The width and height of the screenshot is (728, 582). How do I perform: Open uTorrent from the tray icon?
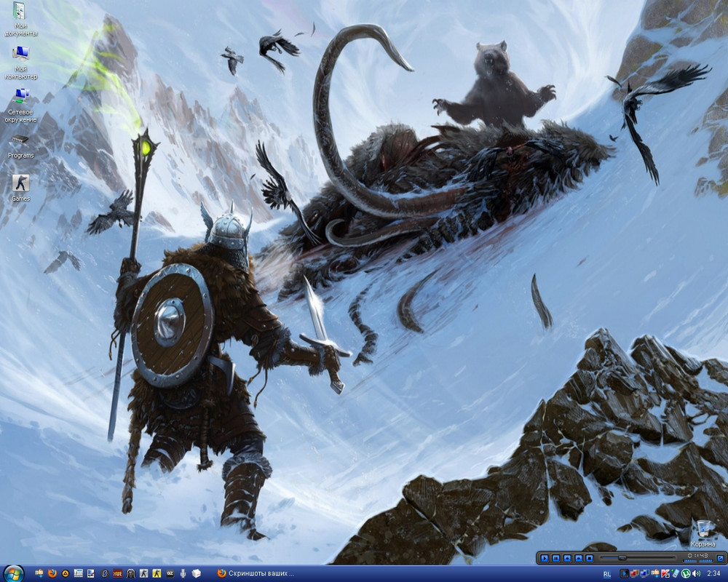point(686,574)
